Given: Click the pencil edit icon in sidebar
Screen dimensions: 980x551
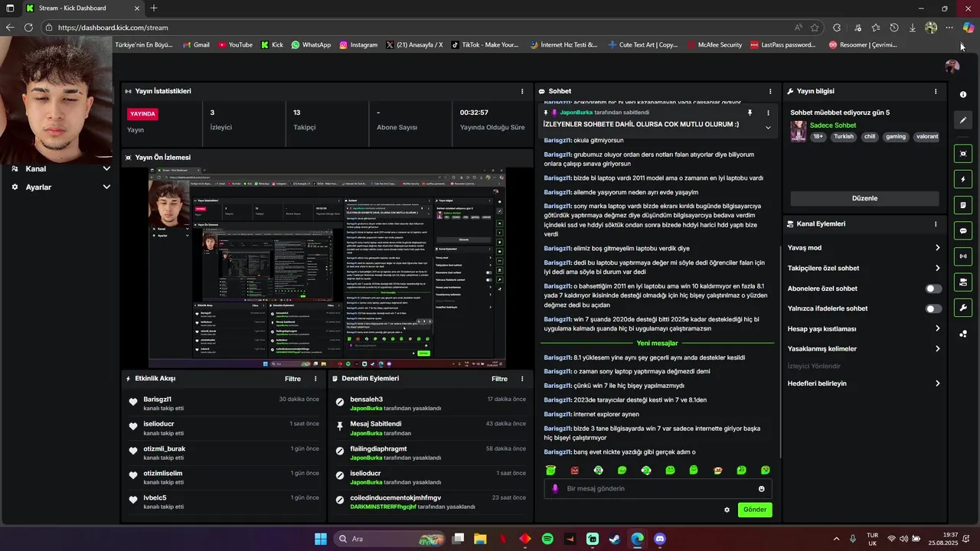Looking at the screenshot, I should (963, 120).
